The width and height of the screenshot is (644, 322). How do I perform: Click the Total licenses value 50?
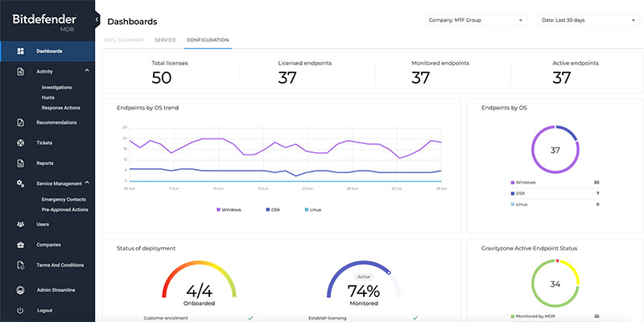(162, 77)
